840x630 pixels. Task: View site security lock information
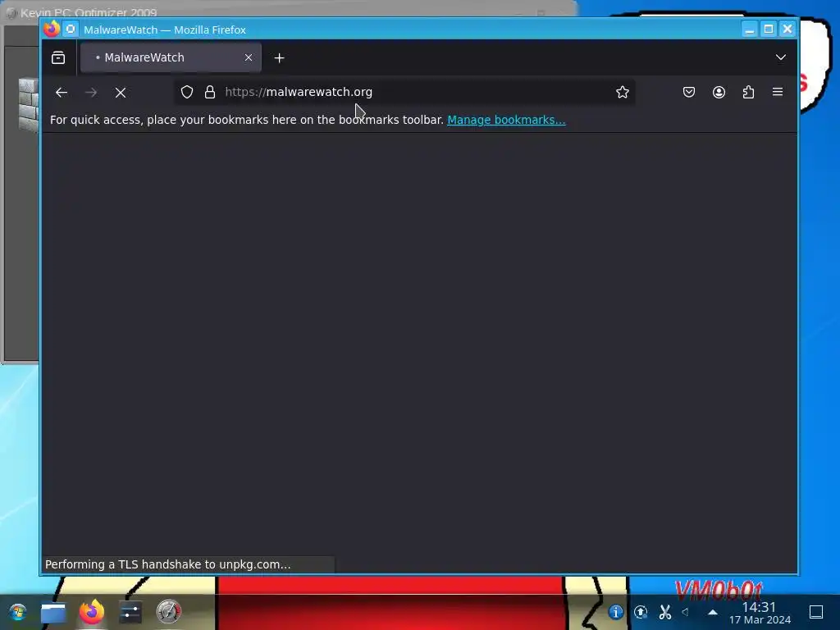pyautogui.click(x=210, y=92)
